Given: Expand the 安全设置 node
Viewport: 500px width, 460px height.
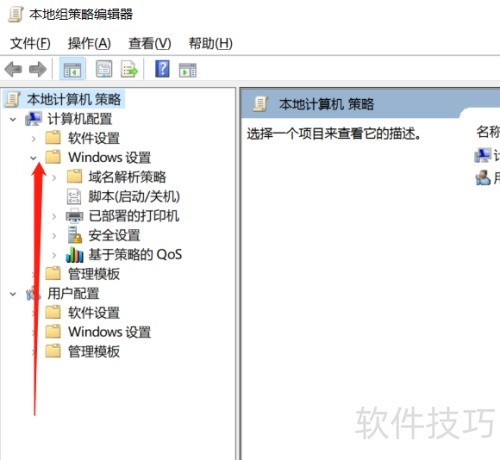Looking at the screenshot, I should 54,236.
